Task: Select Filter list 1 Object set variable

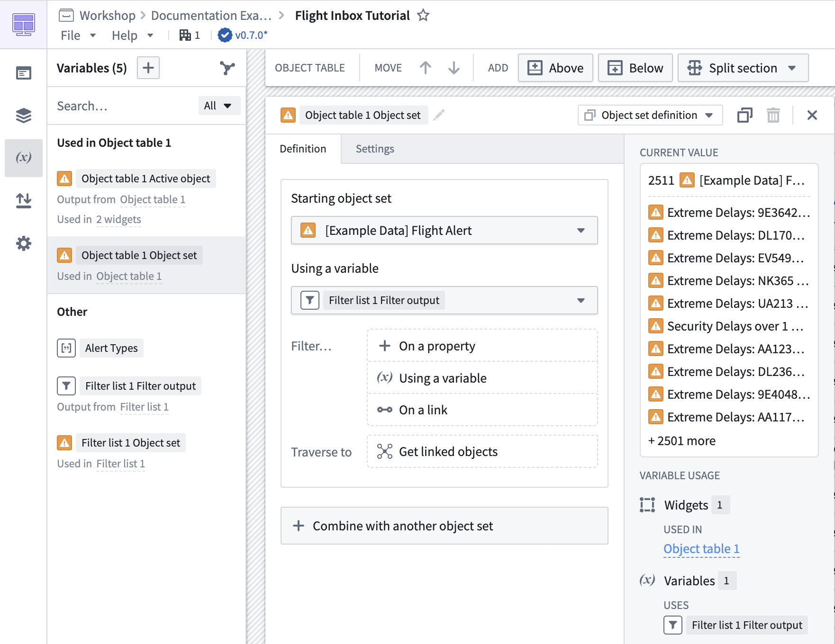Action: pos(131,443)
